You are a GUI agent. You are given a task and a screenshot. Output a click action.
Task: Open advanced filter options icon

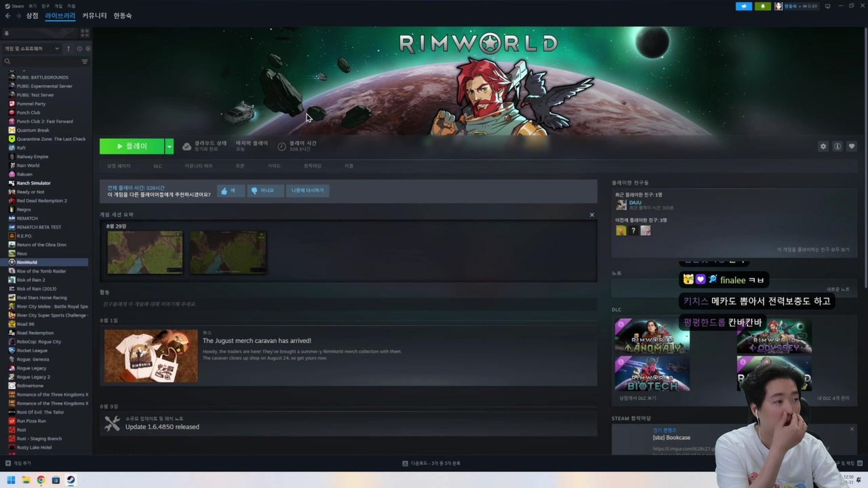85,61
